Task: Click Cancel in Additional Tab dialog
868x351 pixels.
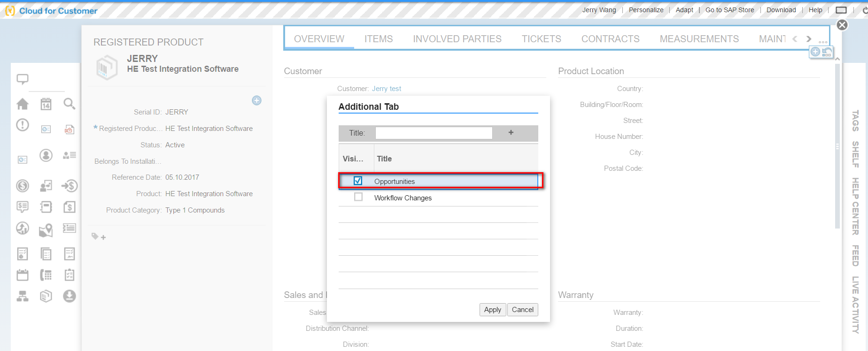Action: click(x=523, y=310)
